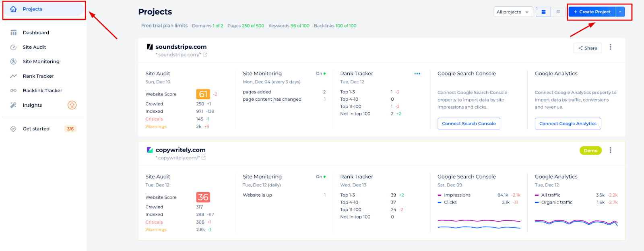Screen dimensions: 644x251
Task: Open Rank Tracker from the sidebar
Action: point(38,76)
